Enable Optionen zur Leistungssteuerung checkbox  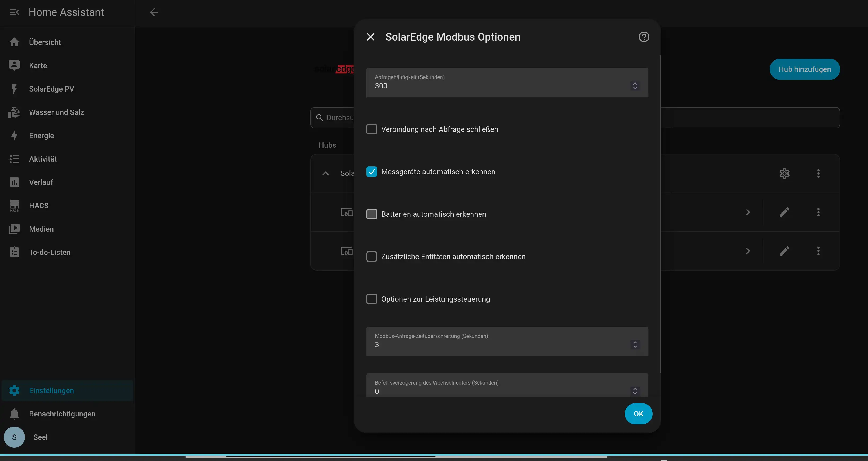[x=371, y=299]
